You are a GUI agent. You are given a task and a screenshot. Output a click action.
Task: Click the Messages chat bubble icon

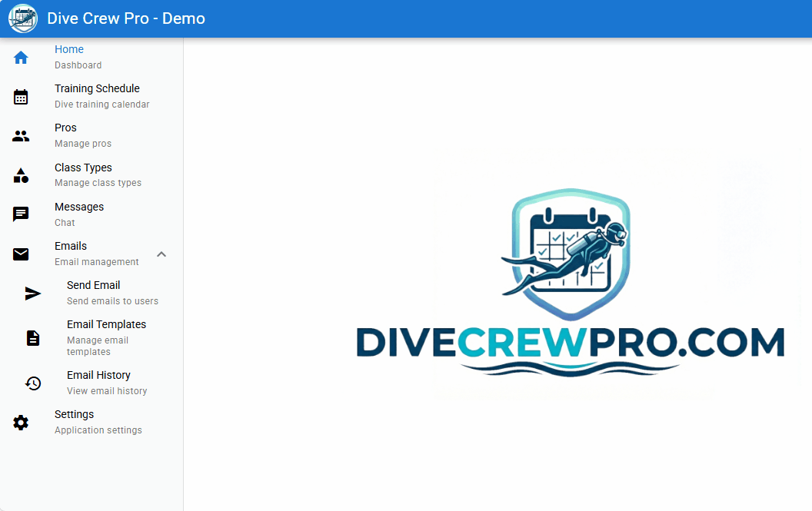tap(21, 214)
